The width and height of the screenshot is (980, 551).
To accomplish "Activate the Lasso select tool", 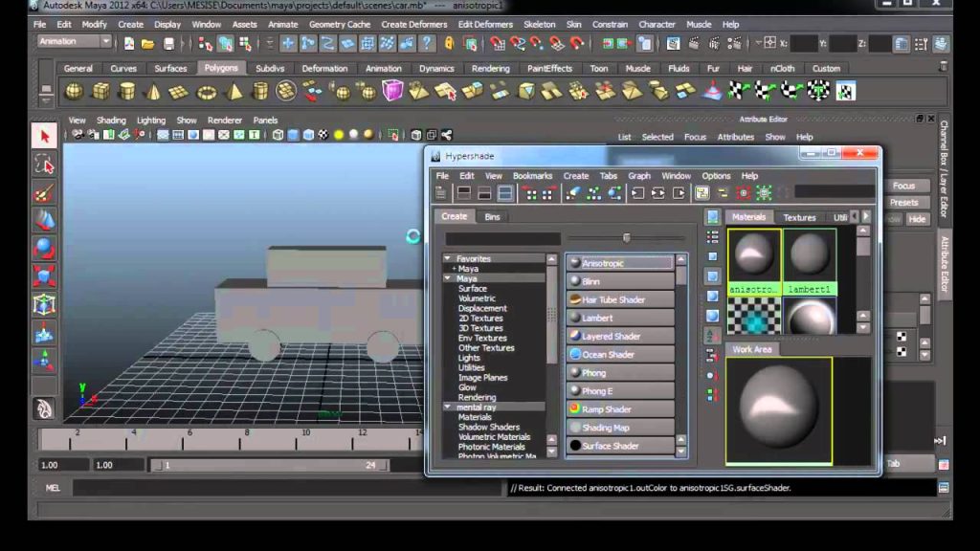I will click(x=44, y=165).
